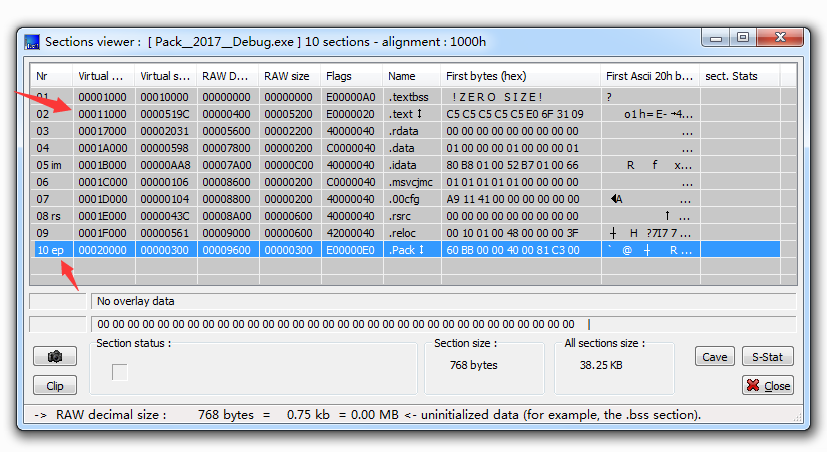
Task: Click the First Ascii 20h bytes header
Action: click(650, 76)
